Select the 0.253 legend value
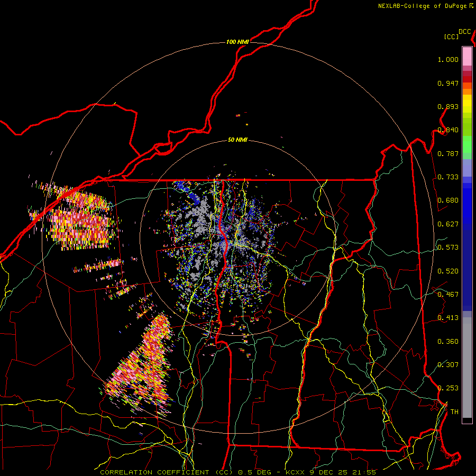Image resolution: width=476 pixels, height=476 pixels. pyautogui.click(x=448, y=388)
